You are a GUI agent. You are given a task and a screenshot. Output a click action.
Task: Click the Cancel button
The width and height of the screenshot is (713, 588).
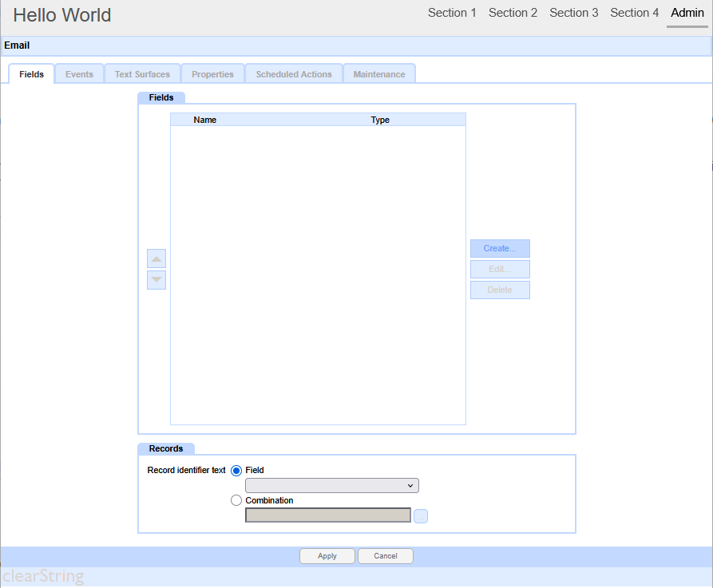386,556
